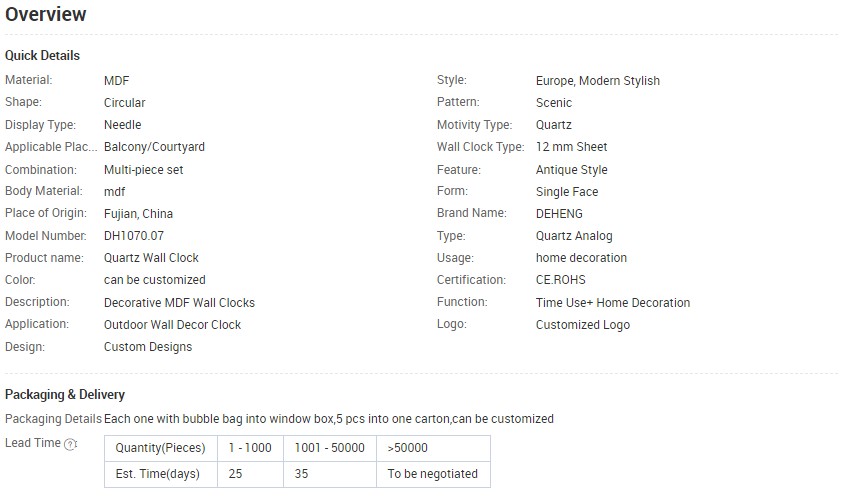Select the DEHENG brand name value
This screenshot has height=504, width=849.
[559, 214]
